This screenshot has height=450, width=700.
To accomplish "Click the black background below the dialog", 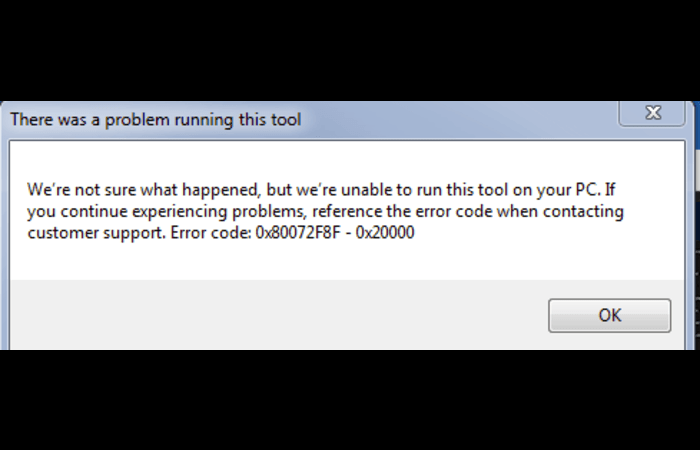I will click(350, 400).
